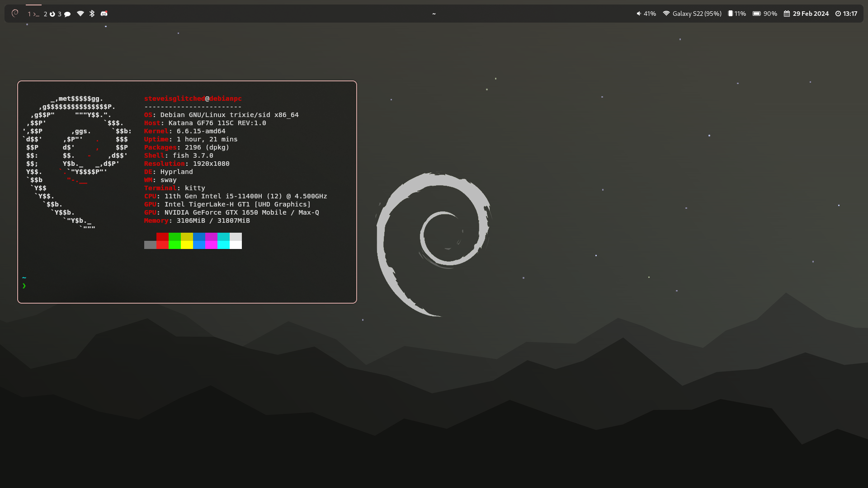Click the Debian logo in the top bar
The image size is (868, 488).
click(15, 14)
